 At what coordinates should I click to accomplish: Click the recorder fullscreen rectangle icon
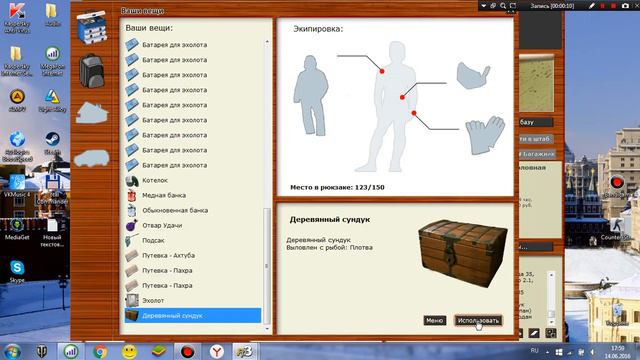[x=513, y=6]
